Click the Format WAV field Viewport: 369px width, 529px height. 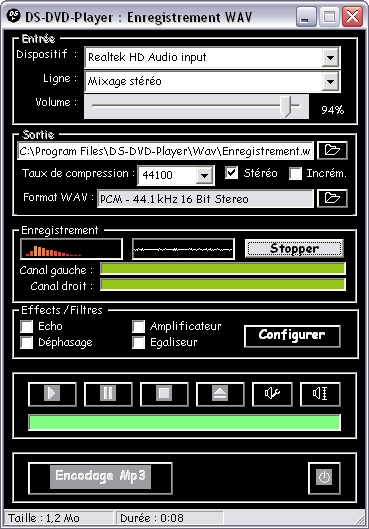coord(205,199)
